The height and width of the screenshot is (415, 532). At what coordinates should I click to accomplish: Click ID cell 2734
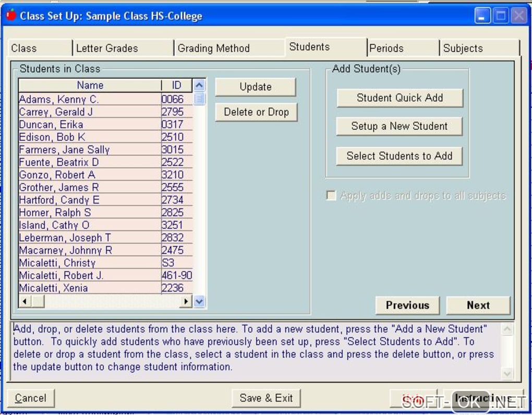click(x=177, y=200)
